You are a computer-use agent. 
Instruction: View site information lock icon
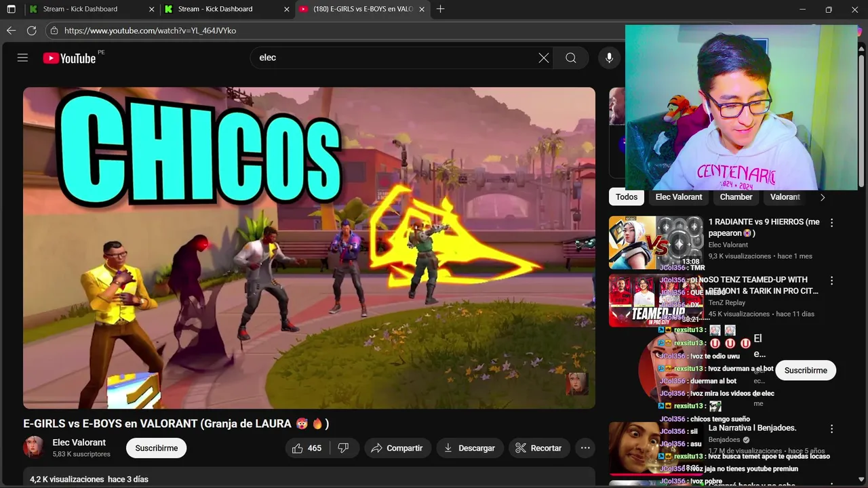(x=54, y=30)
